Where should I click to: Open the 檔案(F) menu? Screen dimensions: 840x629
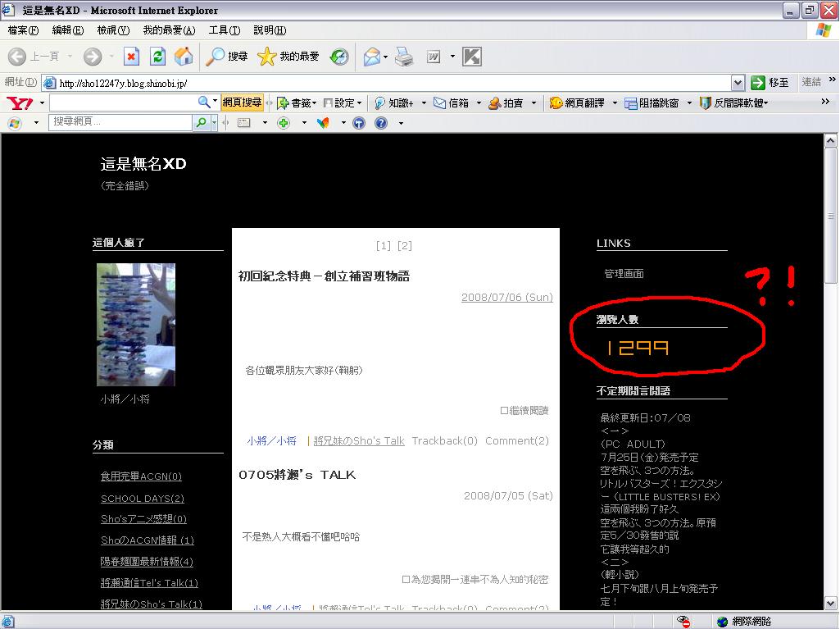click(23, 30)
